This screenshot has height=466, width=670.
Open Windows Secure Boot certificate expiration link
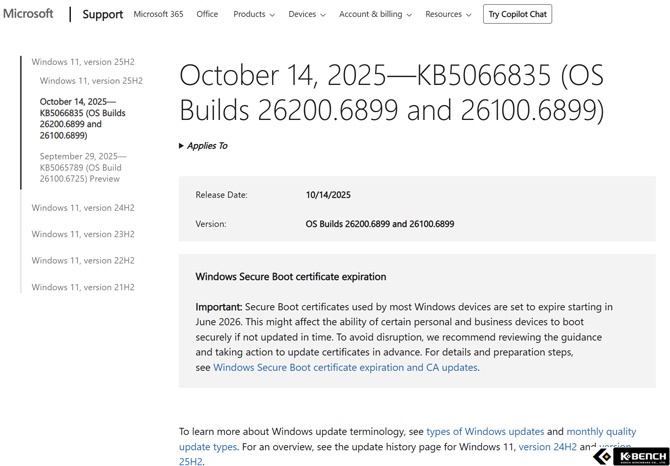tap(345, 367)
